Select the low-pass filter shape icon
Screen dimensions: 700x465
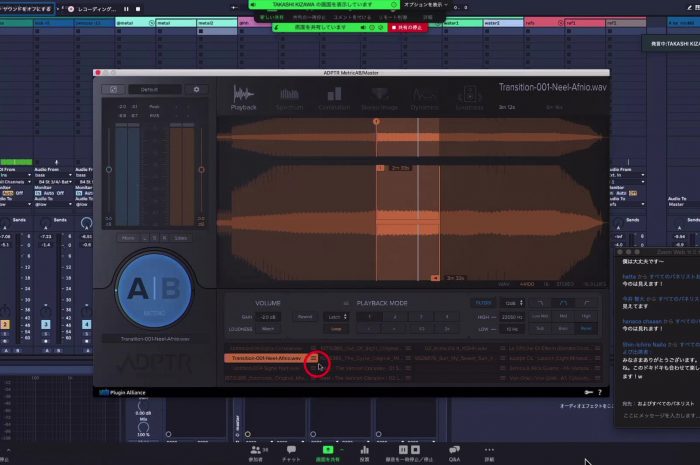coord(540,303)
